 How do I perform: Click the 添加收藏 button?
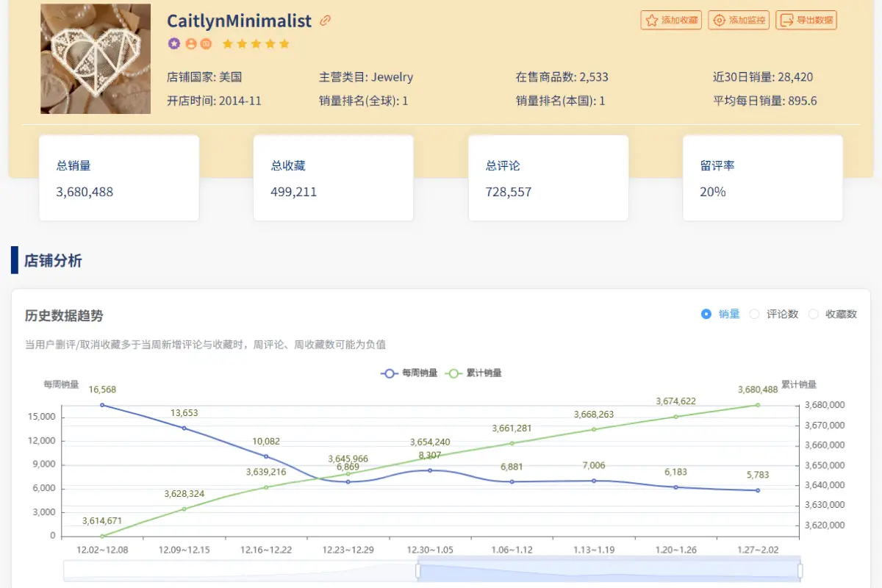click(x=671, y=20)
